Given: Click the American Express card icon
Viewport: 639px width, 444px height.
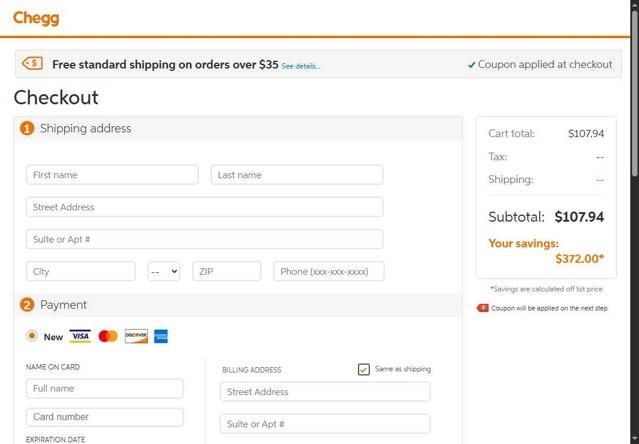Looking at the screenshot, I should click(161, 337).
